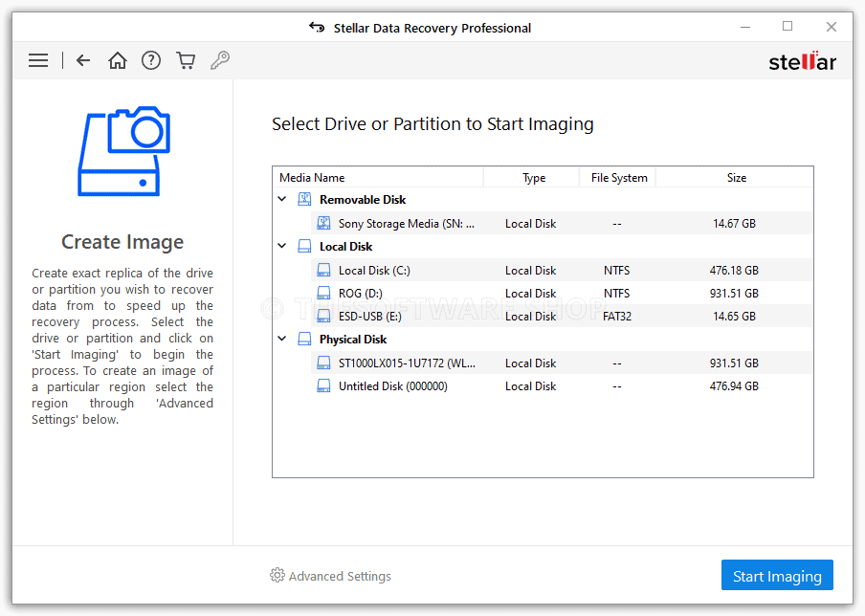Click the Local Disk (C:) drive icon
Image resolution: width=865 pixels, height=616 pixels.
pyautogui.click(x=323, y=271)
